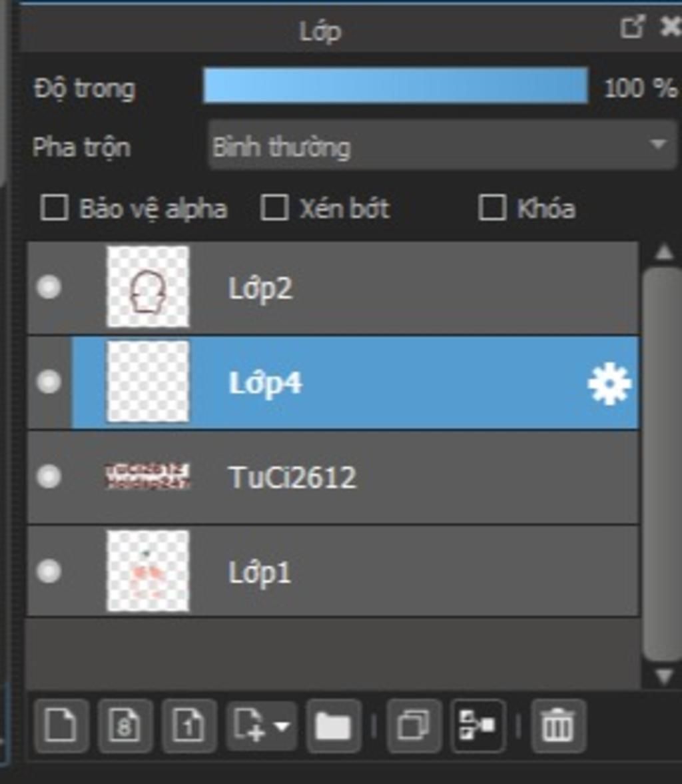
Task: Click the layer list scroll-down arrow
Action: [663, 677]
